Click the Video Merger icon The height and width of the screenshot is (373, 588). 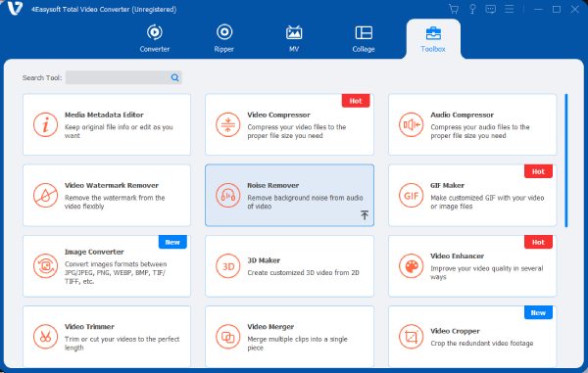(228, 337)
